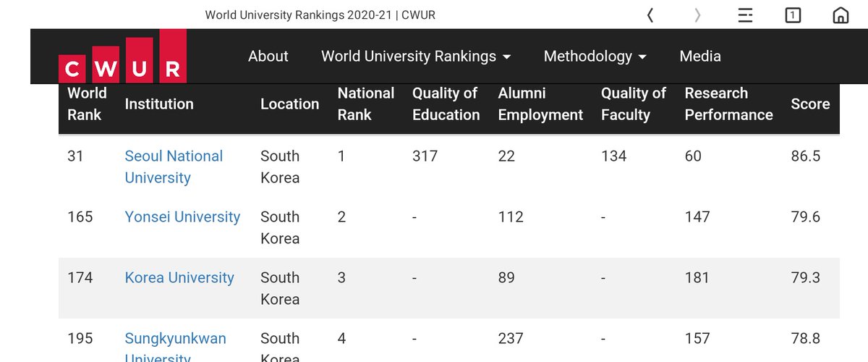Select Research Performance value 60

click(693, 156)
